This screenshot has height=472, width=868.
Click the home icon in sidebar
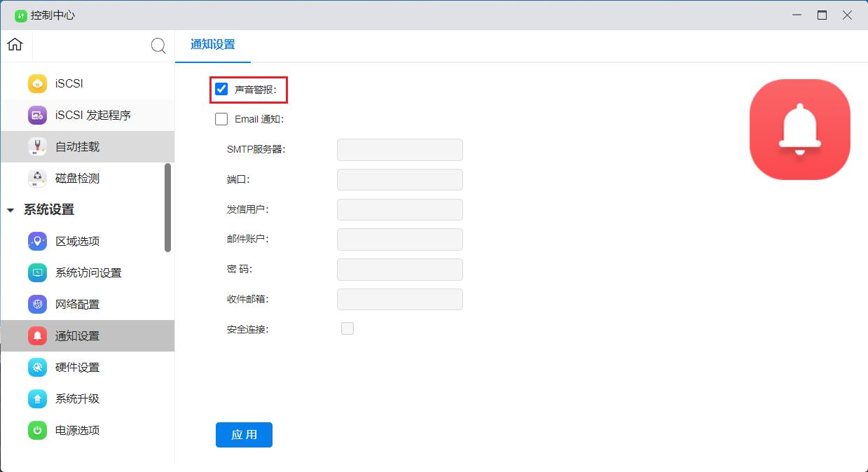(15, 45)
